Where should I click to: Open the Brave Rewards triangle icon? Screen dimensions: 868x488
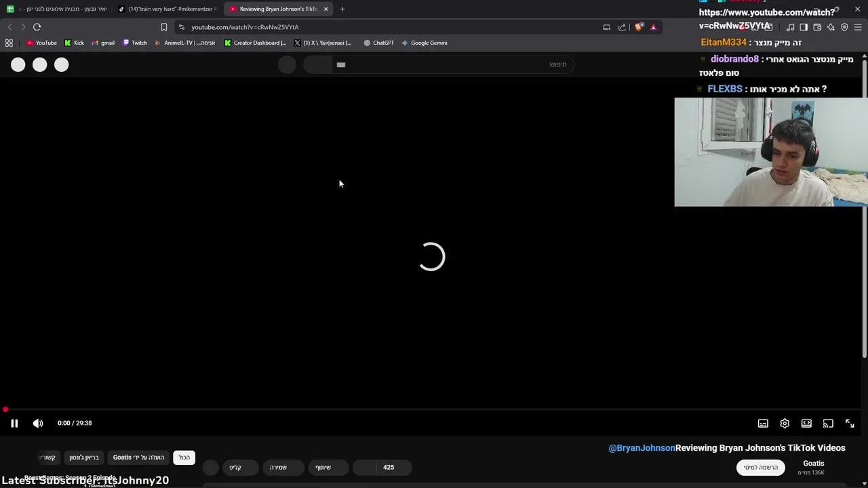[x=653, y=27]
